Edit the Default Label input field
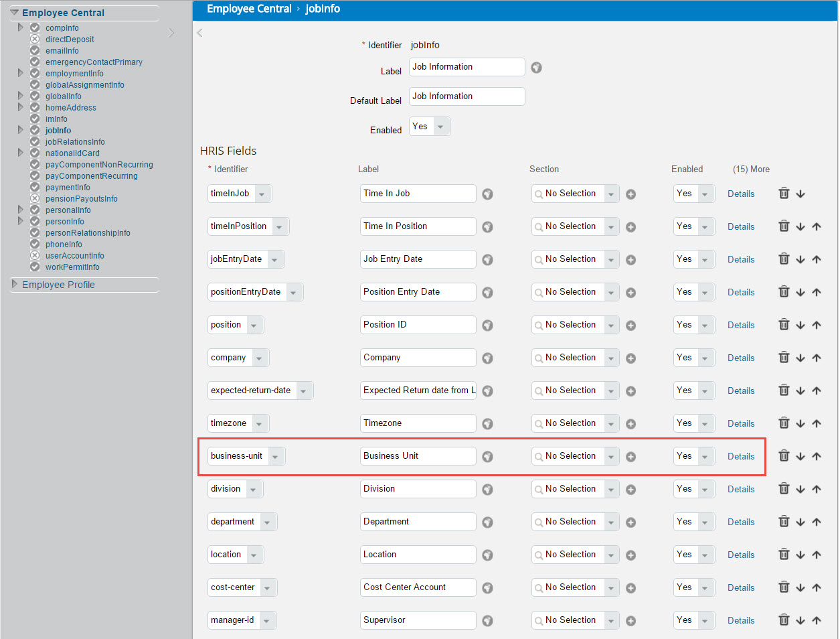This screenshot has height=639, width=840. coord(467,96)
